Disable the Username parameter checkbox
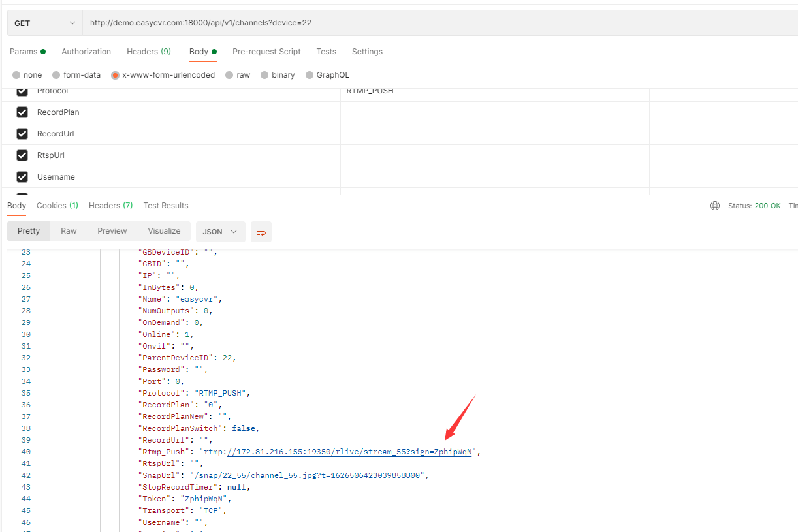This screenshot has height=532, width=798. (x=22, y=177)
